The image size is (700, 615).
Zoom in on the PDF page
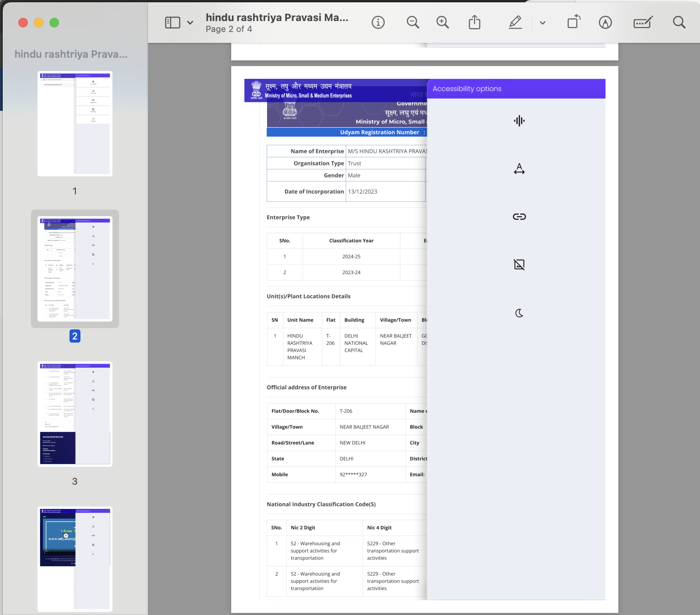(x=442, y=23)
